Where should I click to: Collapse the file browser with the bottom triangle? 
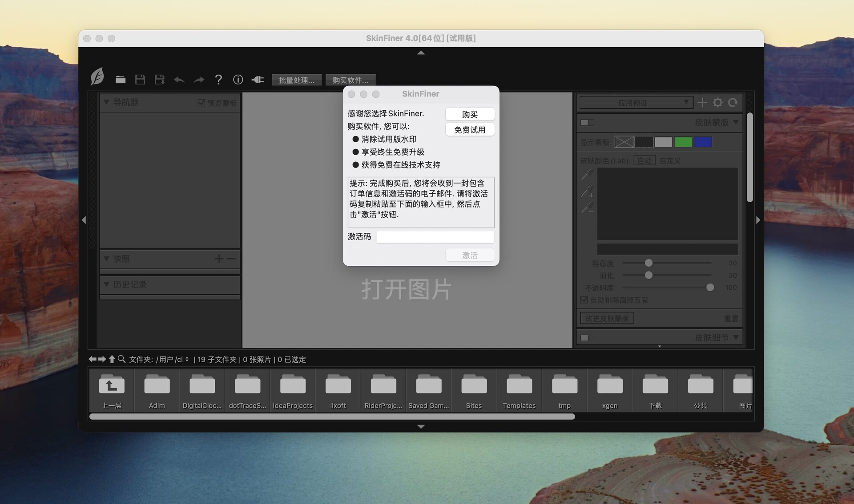tap(421, 426)
